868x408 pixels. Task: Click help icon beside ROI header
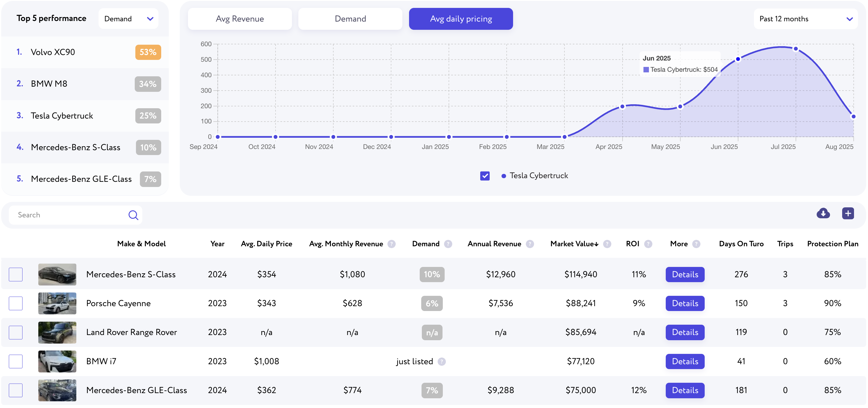tap(648, 244)
